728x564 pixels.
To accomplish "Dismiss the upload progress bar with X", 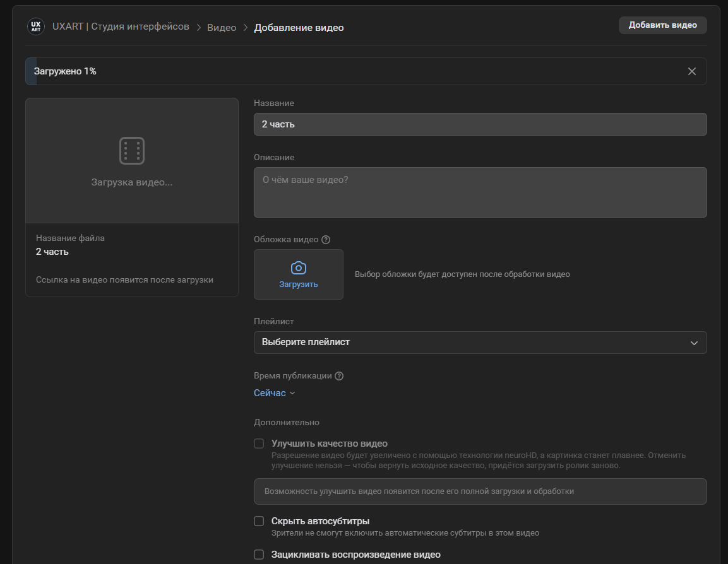I will point(691,71).
